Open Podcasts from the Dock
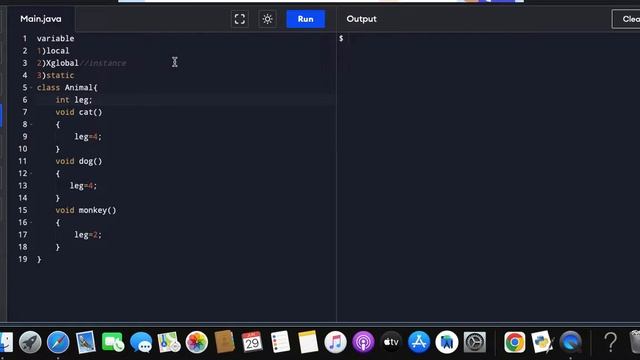The width and height of the screenshot is (640, 360). point(363,342)
